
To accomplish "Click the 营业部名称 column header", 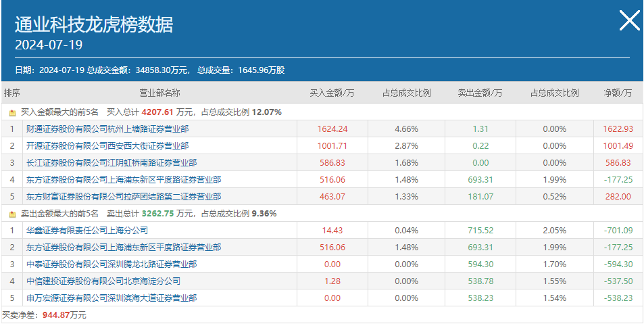I will pos(159,93).
